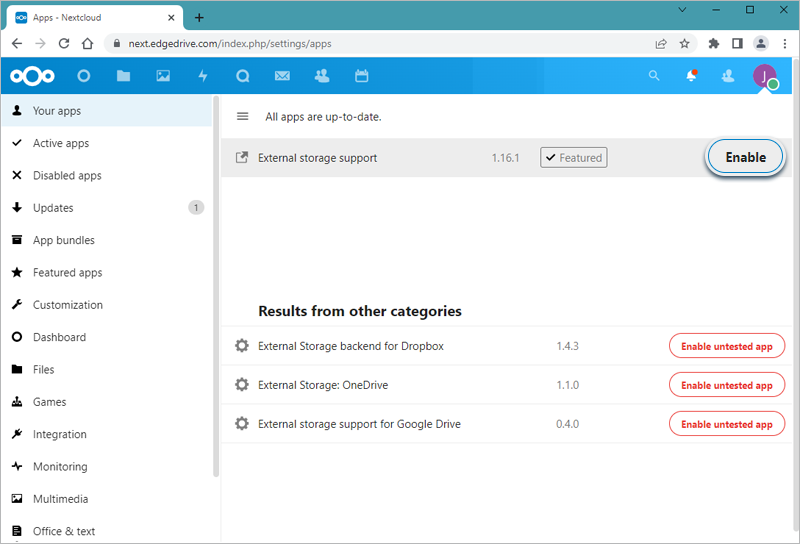800x544 pixels.
Task: Open Office & text category
Action: click(107, 531)
